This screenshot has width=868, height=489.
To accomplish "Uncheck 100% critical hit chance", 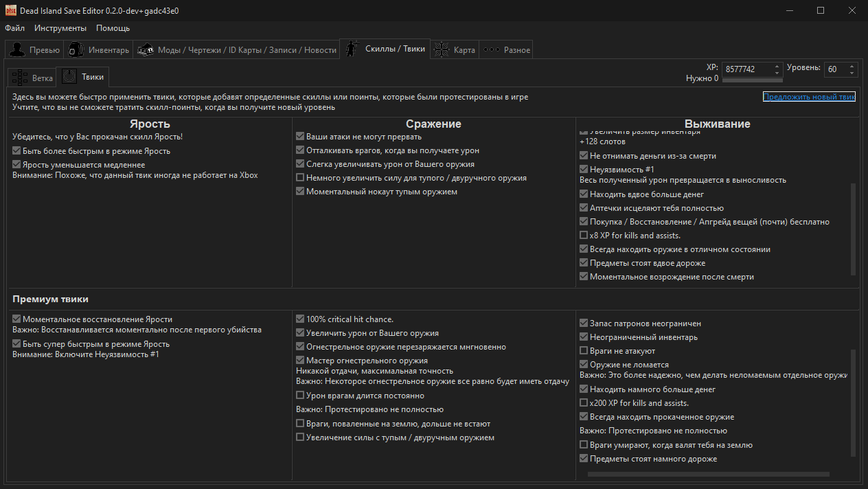I will click(300, 319).
